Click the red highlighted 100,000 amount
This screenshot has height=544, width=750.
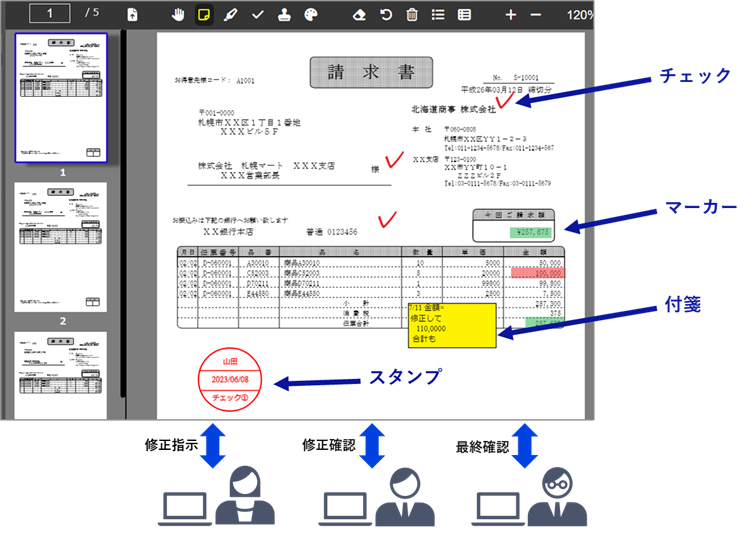(538, 273)
